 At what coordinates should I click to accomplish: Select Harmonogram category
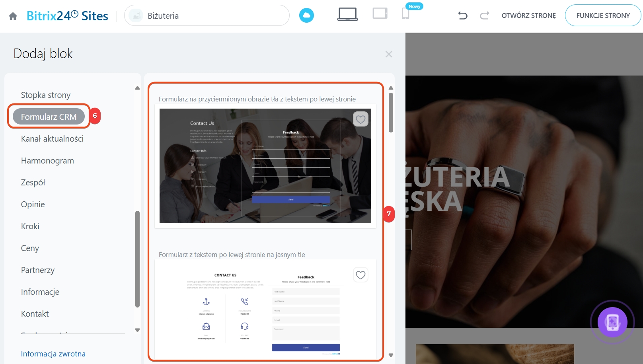(47, 161)
